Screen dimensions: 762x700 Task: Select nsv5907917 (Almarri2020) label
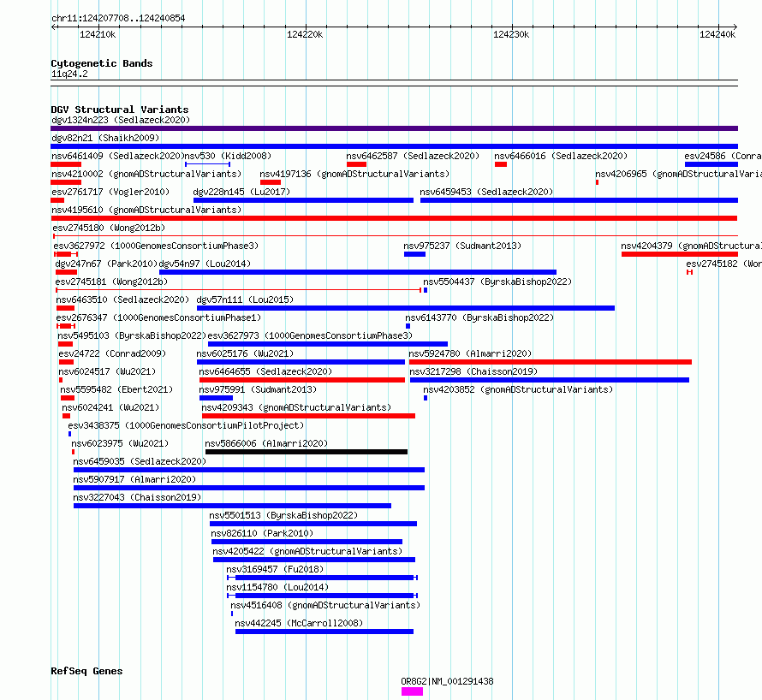click(x=134, y=479)
